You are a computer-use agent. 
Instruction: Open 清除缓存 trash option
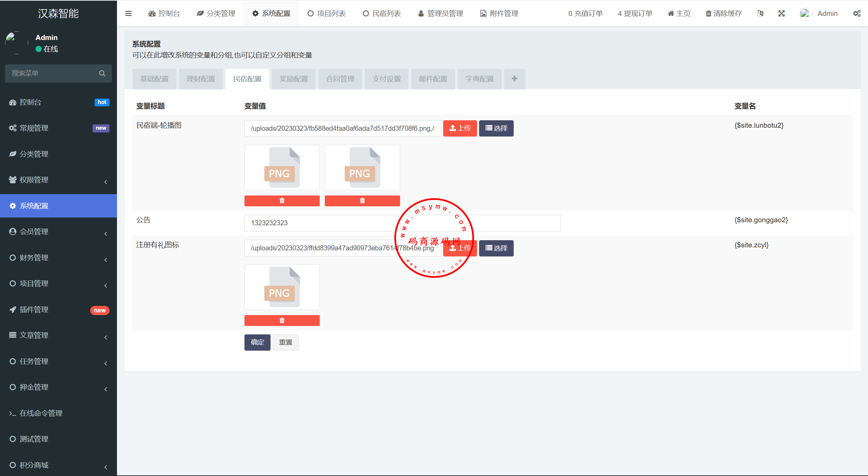[724, 14]
